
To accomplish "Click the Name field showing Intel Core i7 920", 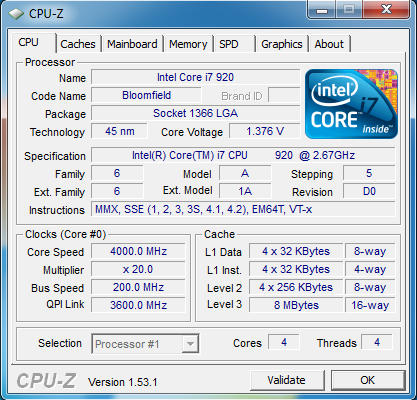I will pos(196,77).
